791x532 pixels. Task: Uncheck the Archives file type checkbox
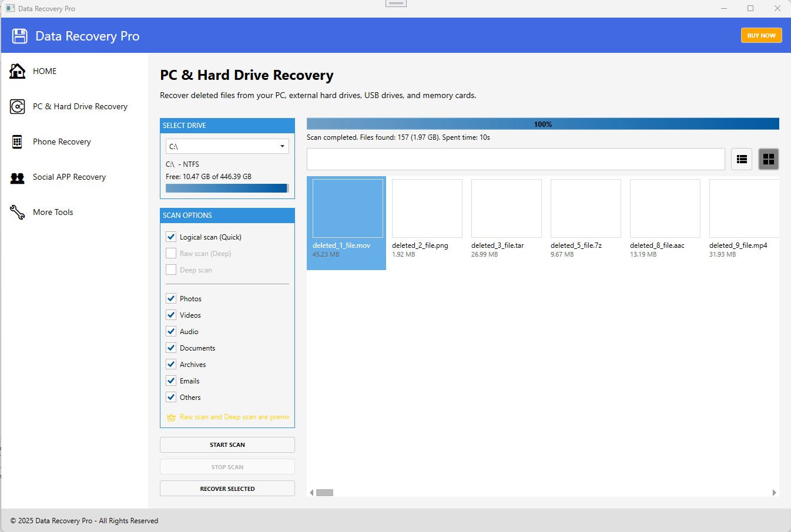tap(171, 364)
